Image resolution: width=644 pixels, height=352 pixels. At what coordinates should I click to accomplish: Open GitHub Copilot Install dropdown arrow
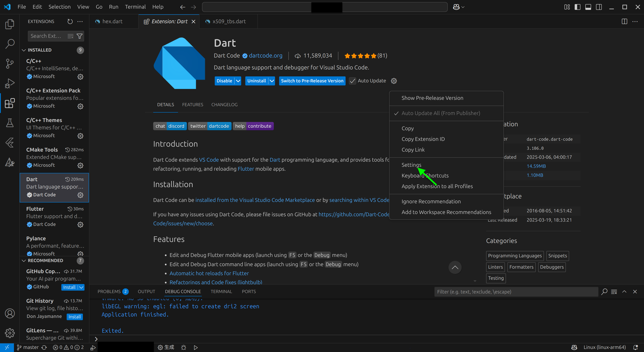click(81, 287)
